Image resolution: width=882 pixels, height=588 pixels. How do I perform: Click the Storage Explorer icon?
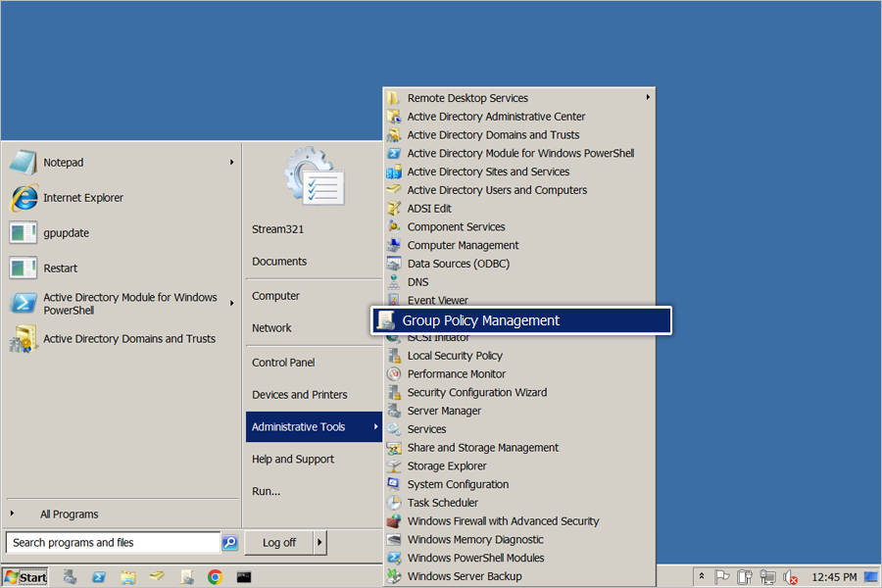[394, 465]
